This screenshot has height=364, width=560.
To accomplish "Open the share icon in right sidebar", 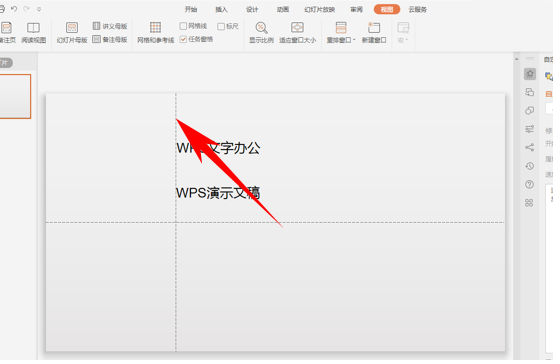I will [530, 147].
